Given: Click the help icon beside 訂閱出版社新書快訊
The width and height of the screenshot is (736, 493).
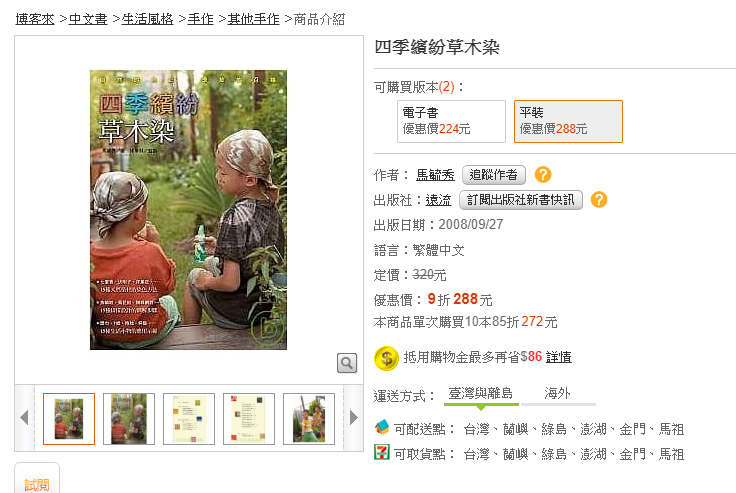Looking at the screenshot, I should tap(599, 200).
